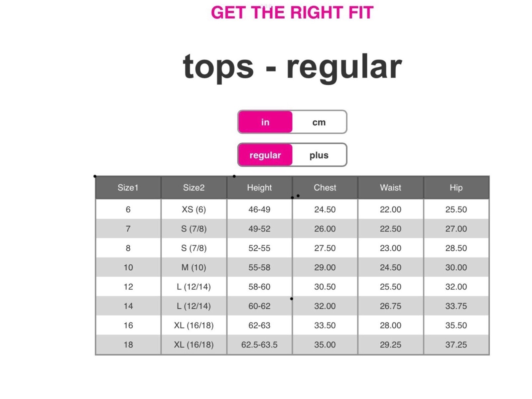Click the 'tops - regular' title
The height and width of the screenshot is (399, 532).
(x=292, y=66)
